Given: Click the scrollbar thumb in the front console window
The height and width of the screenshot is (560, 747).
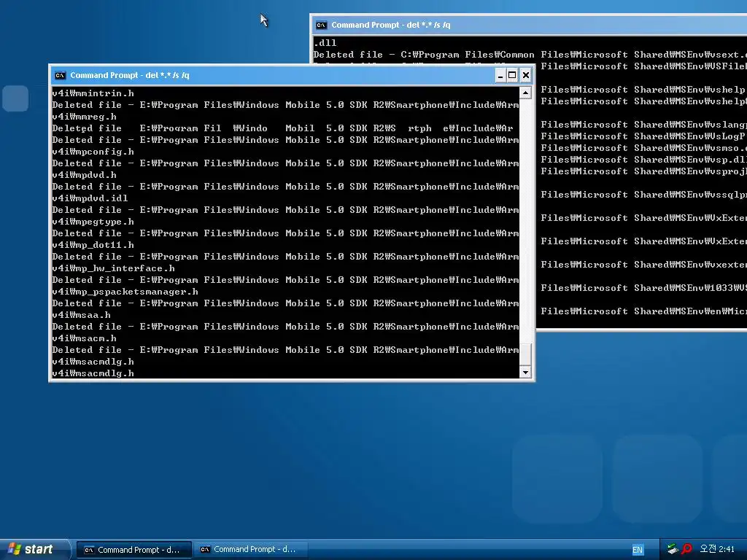Looking at the screenshot, I should click(525, 354).
